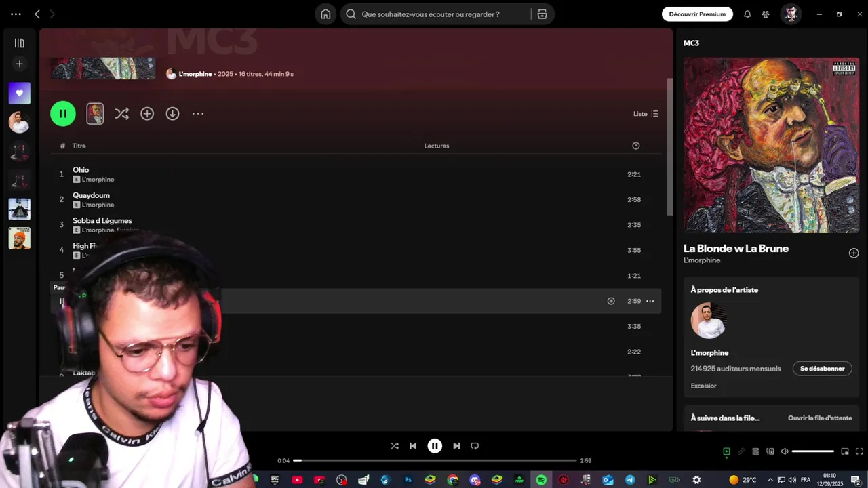
Task: Click the Se désabonner button
Action: (x=822, y=369)
